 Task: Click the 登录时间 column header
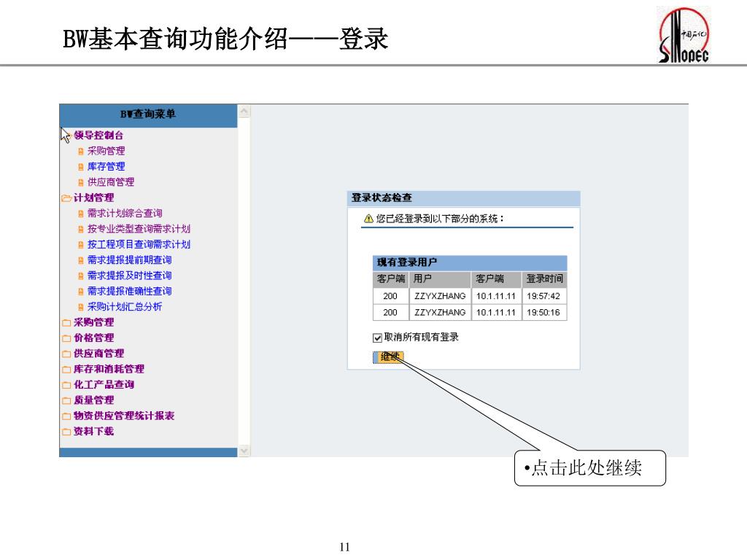click(544, 279)
